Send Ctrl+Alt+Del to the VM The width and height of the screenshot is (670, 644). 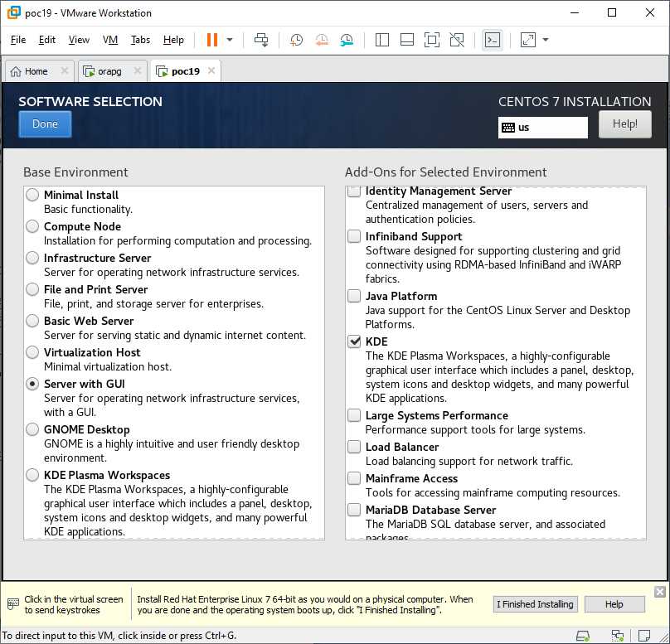[x=261, y=40]
